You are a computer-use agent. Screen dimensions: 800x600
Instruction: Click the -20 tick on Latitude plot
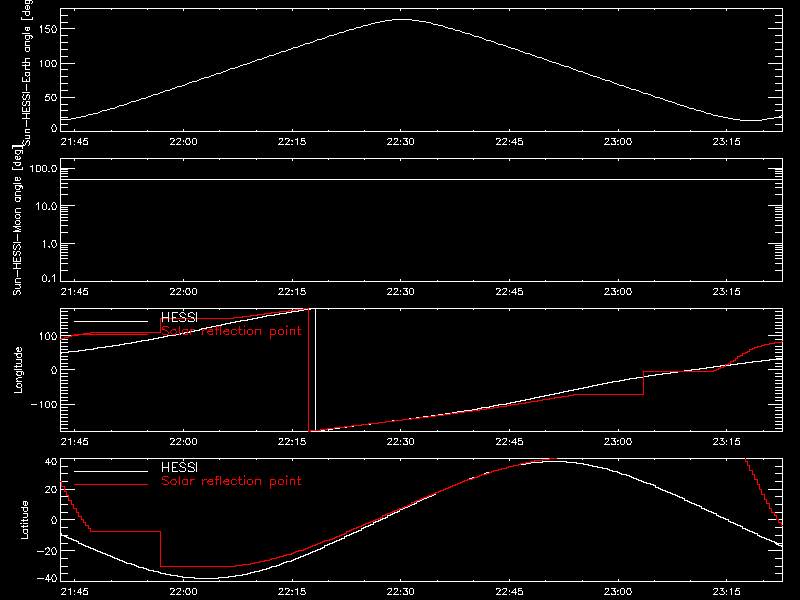click(x=46, y=551)
